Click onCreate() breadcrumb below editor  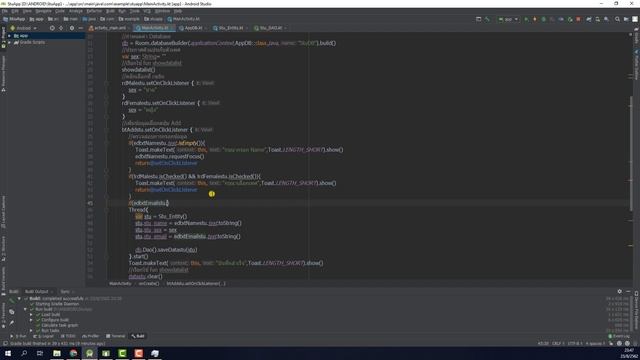(149, 283)
